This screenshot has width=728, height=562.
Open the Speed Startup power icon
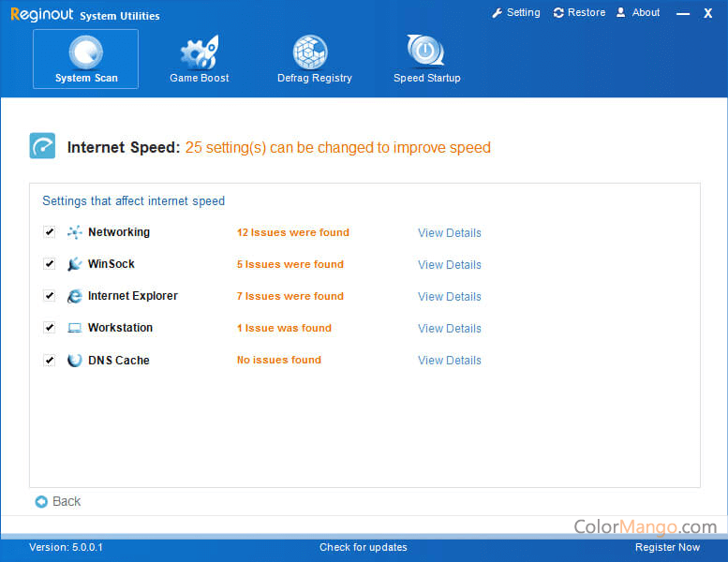pyautogui.click(x=425, y=51)
